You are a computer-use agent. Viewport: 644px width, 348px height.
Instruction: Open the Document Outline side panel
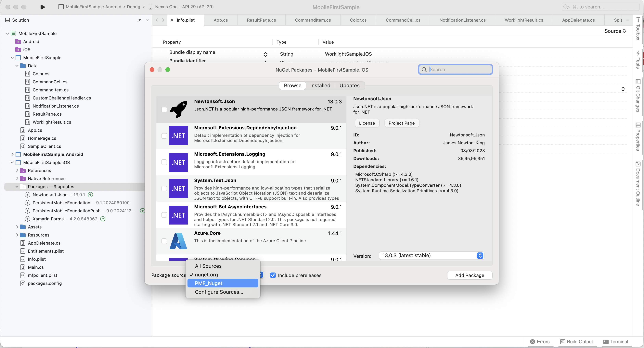tap(638, 184)
